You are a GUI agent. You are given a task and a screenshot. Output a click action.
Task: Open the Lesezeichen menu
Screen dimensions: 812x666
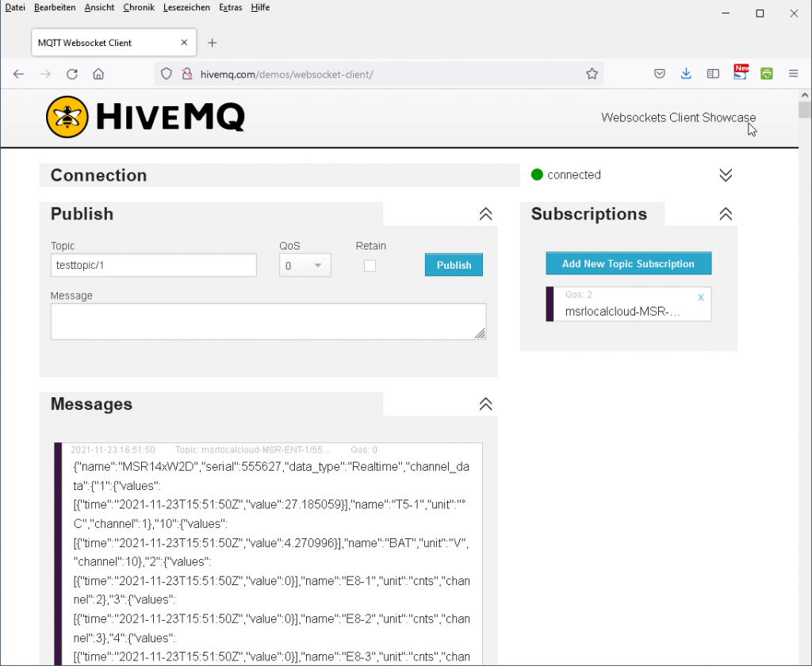(186, 7)
